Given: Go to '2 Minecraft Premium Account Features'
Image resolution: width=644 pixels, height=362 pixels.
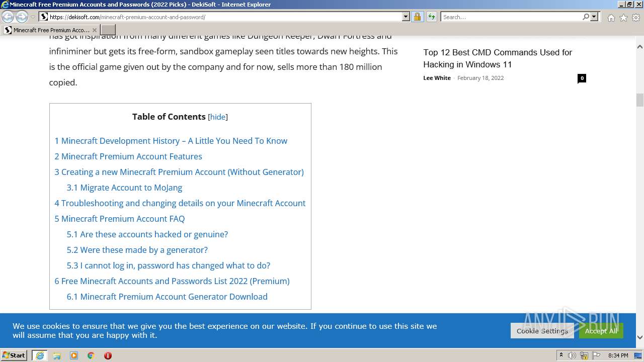Looking at the screenshot, I should pos(128,156).
